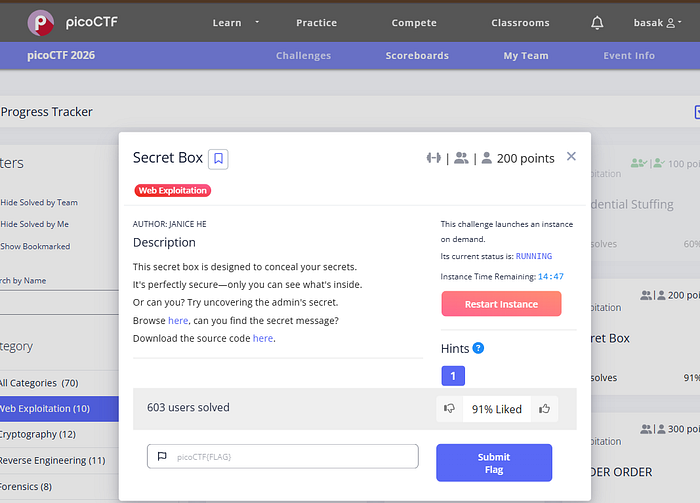Toggle Hide Solved by Me filter

[x=34, y=224]
